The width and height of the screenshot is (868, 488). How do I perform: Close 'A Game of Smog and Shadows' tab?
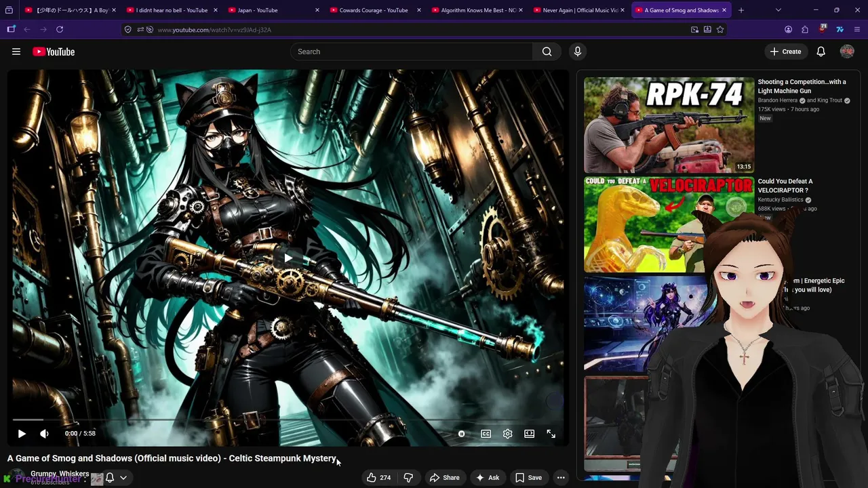725,10
